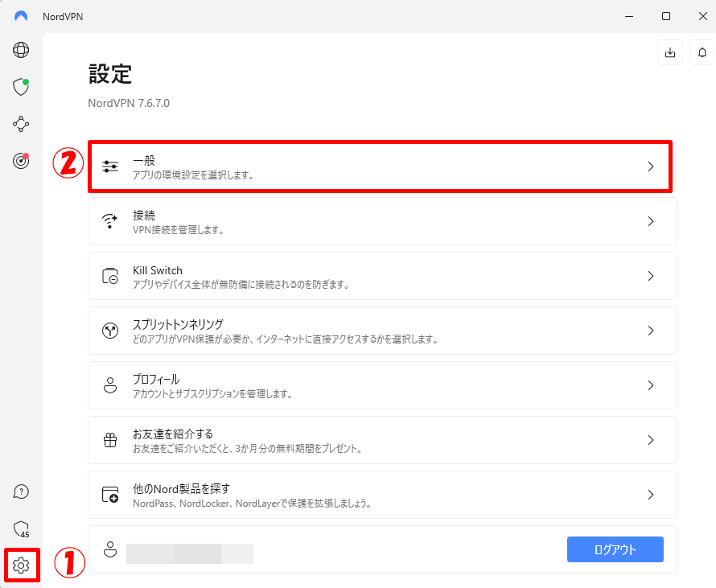
Task: Open help chat bubble icon
Action: tap(21, 491)
